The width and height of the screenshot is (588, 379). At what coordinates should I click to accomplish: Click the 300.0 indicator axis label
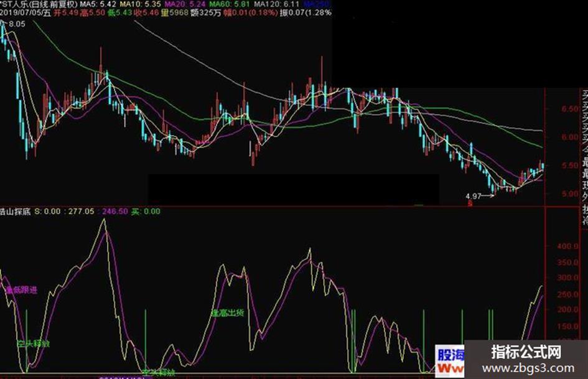tap(568, 278)
